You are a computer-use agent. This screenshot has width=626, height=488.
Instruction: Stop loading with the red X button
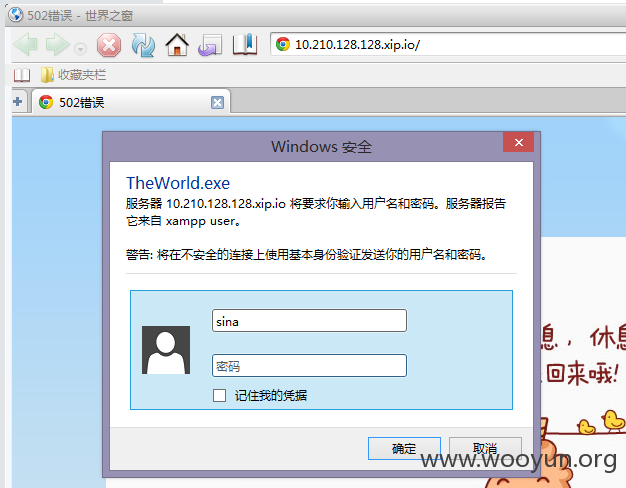coord(109,45)
